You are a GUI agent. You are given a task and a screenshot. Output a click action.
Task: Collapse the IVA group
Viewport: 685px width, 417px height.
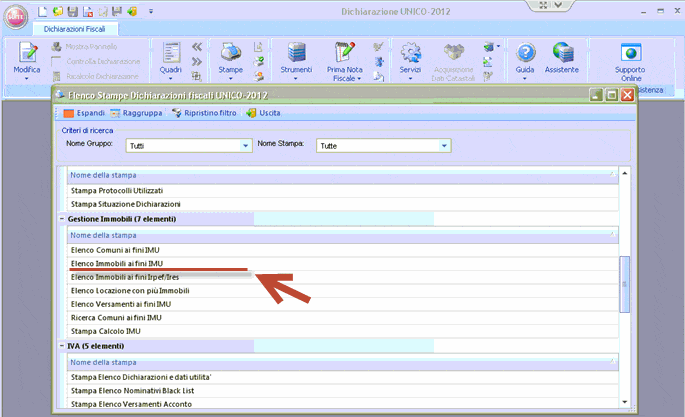coord(62,346)
